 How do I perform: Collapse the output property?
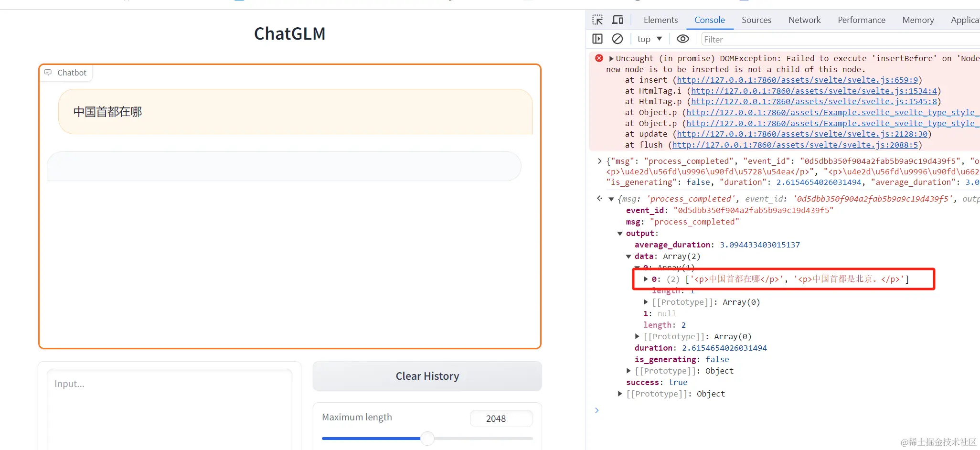pyautogui.click(x=620, y=233)
